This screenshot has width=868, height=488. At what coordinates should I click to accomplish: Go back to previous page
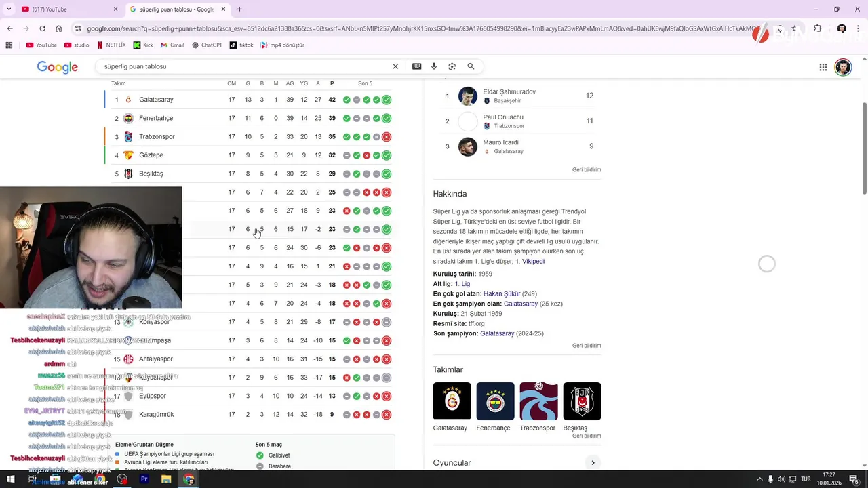pyautogui.click(x=9, y=28)
